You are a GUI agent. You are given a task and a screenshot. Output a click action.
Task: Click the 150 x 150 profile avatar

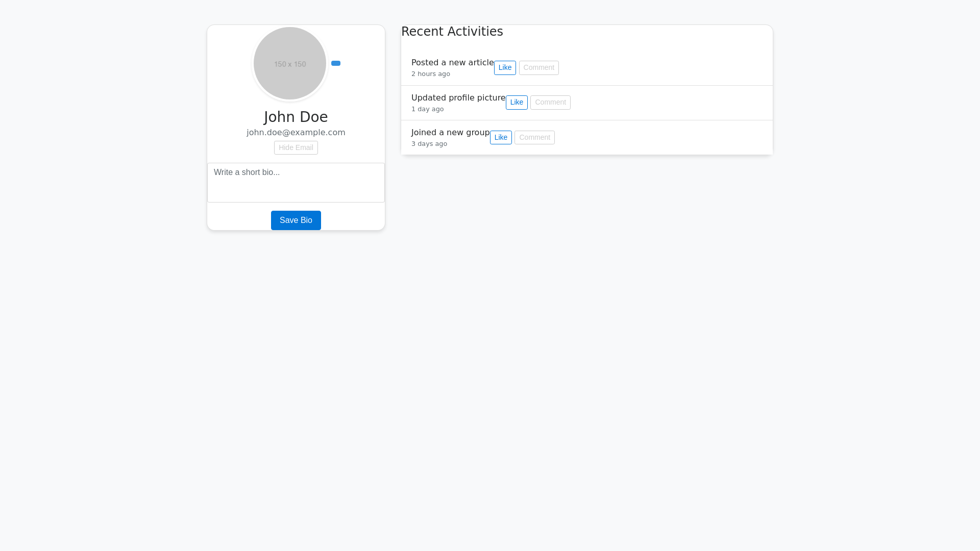tap(289, 63)
